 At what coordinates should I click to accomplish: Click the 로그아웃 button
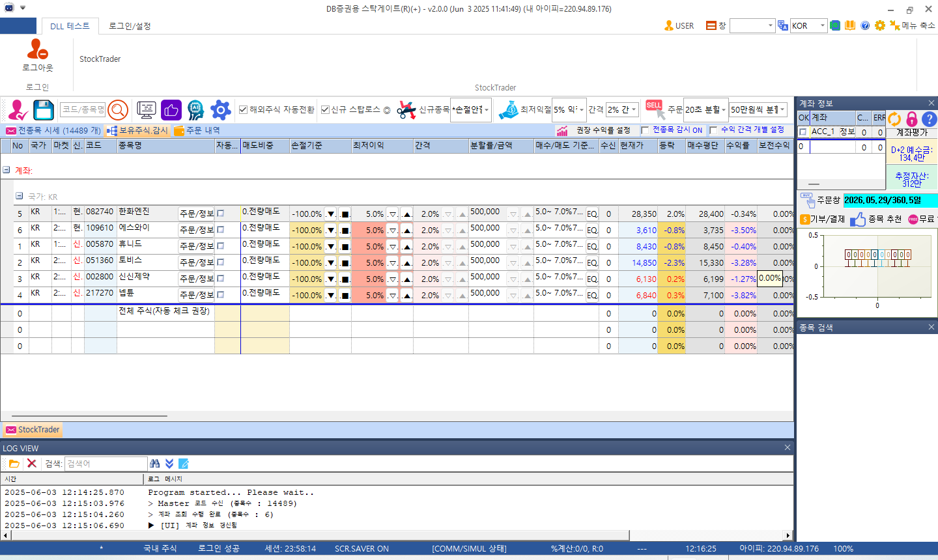pyautogui.click(x=38, y=55)
